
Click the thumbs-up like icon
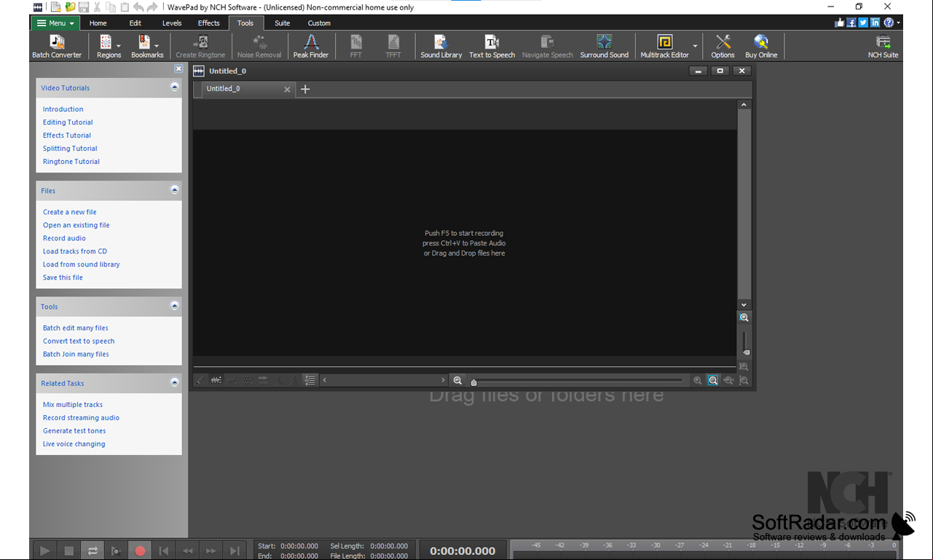point(840,23)
